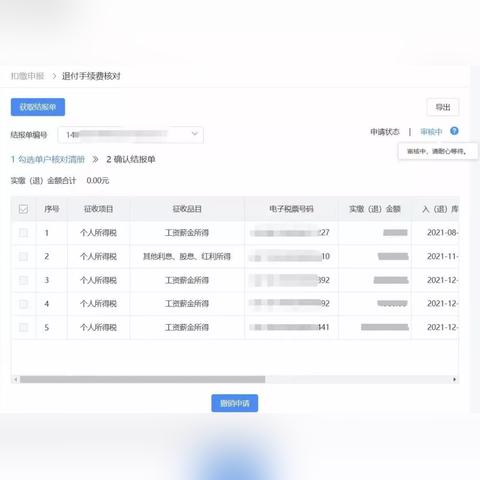Check the checkbox for row 3
Viewport: 480px width, 480px height.
click(23, 280)
